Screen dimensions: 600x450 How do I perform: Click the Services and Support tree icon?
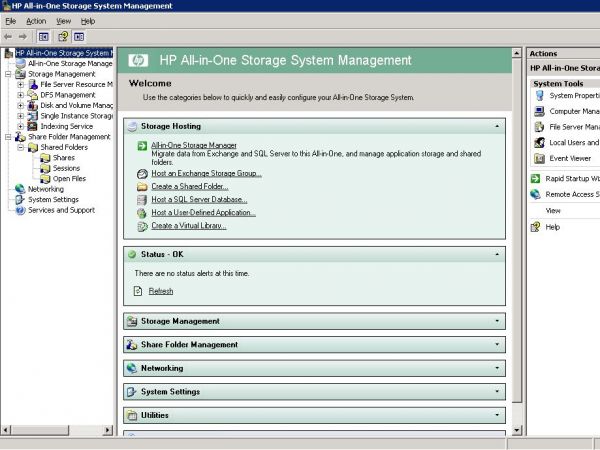pos(19,210)
